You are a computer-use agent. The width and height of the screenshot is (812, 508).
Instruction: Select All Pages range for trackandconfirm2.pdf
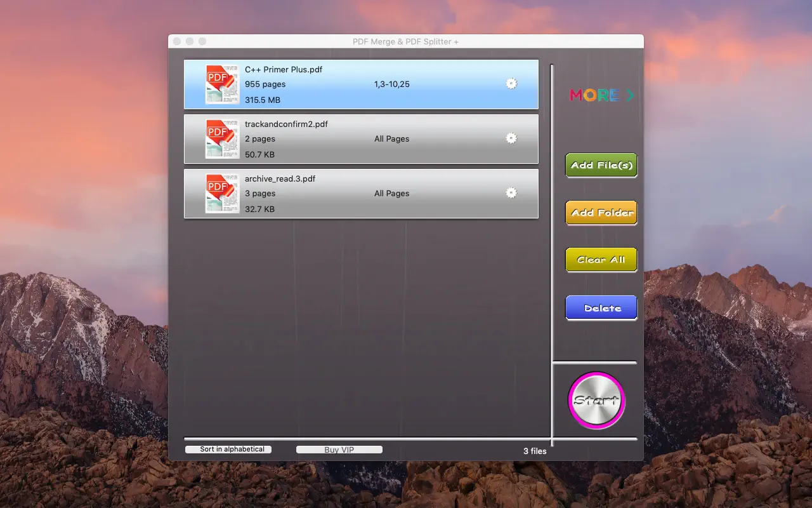point(391,139)
